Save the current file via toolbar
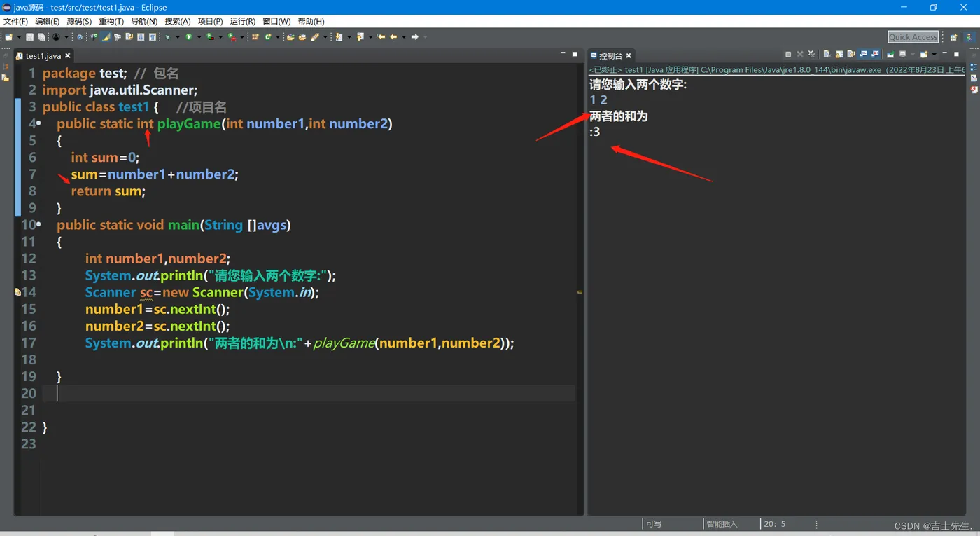980x536 pixels. tap(29, 36)
